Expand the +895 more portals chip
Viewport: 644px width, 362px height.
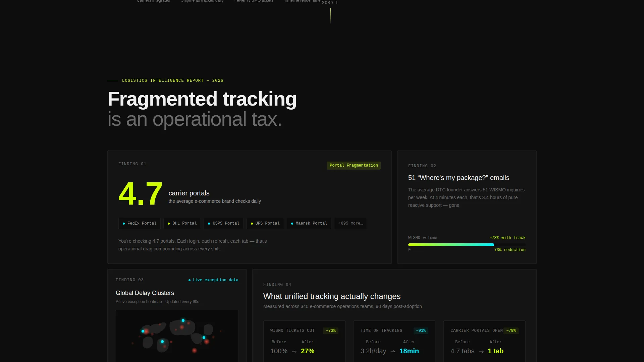[x=351, y=224]
